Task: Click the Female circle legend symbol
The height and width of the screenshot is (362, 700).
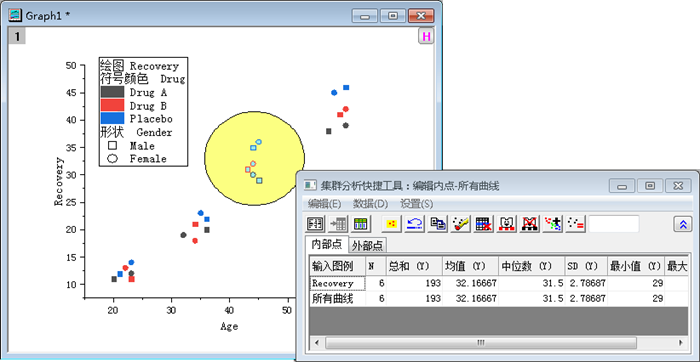Action: (x=112, y=158)
